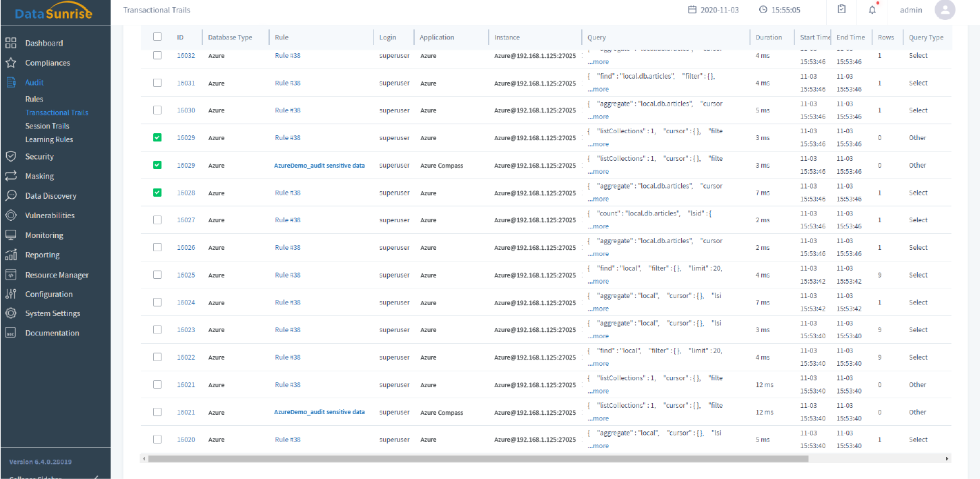Sort by the Duration column header

click(769, 37)
